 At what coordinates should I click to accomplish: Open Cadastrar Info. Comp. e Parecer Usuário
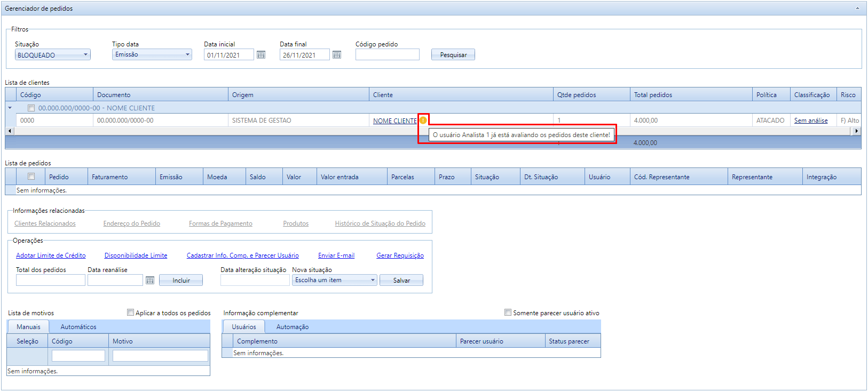[243, 255]
